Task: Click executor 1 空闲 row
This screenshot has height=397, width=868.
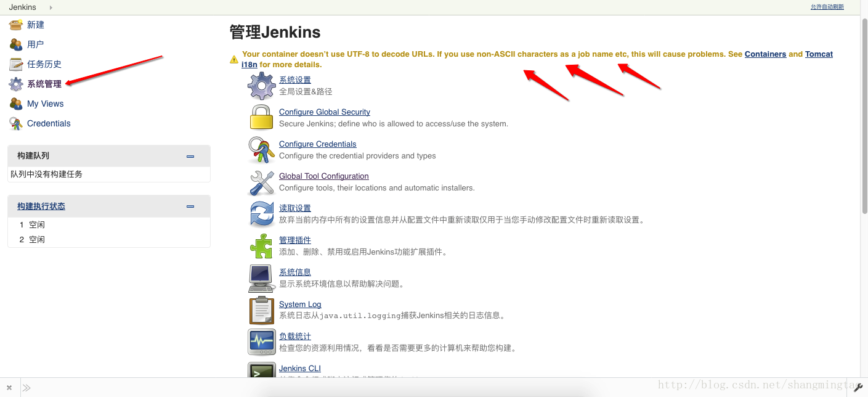Action: tap(109, 225)
